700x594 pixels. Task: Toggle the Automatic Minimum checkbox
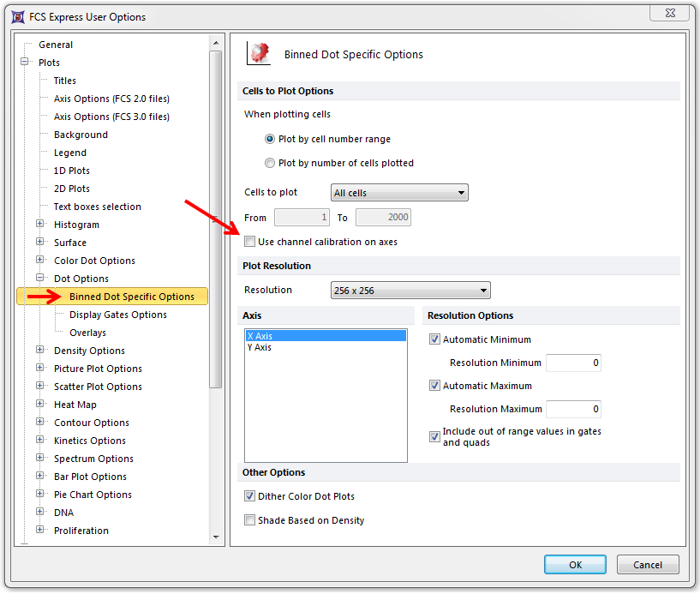click(435, 339)
